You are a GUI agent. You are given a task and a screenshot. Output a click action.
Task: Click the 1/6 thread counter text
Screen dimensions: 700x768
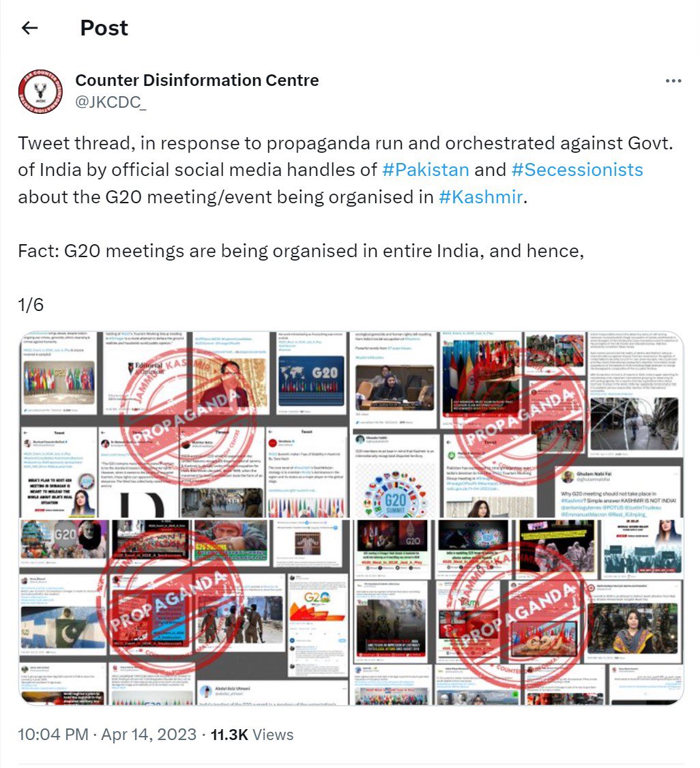click(31, 305)
